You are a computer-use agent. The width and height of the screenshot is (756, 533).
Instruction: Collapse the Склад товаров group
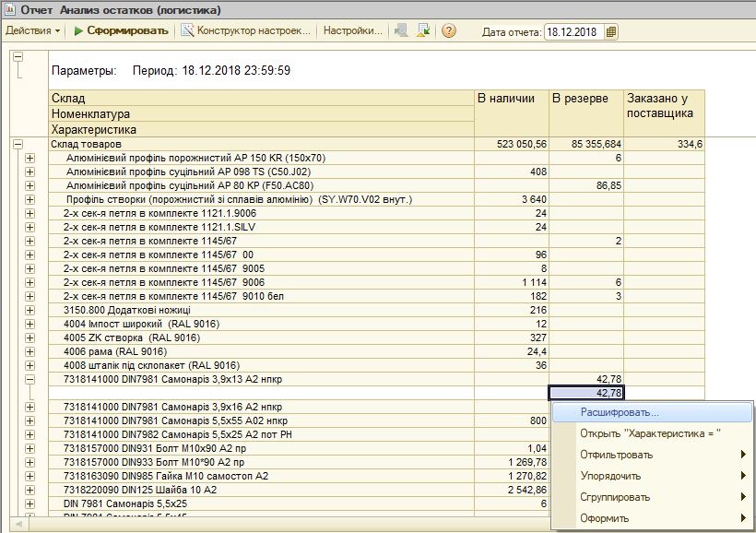(17, 145)
